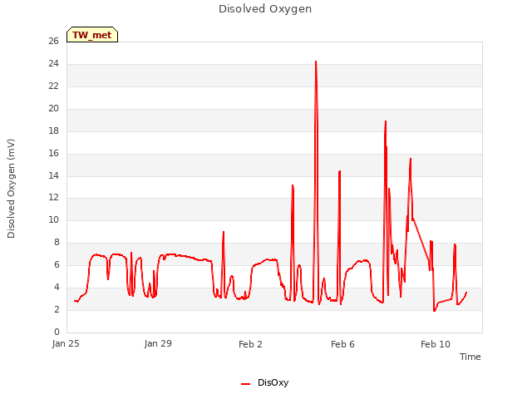
Task: Click the 20 y-axis tick label
Action: [x=53, y=108]
